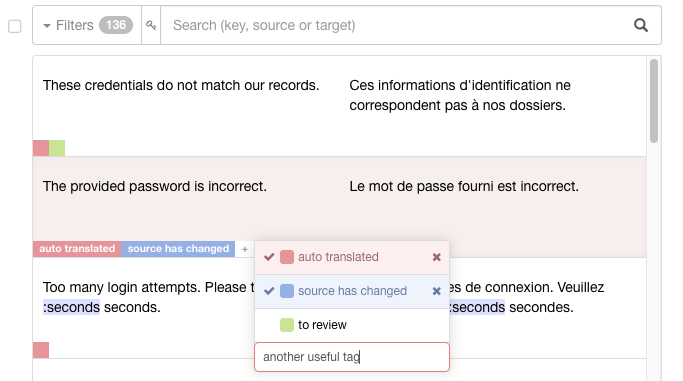This screenshot has height=381, width=683.
Task: Uncheck the auto translated checkmark
Action: pyautogui.click(x=269, y=257)
